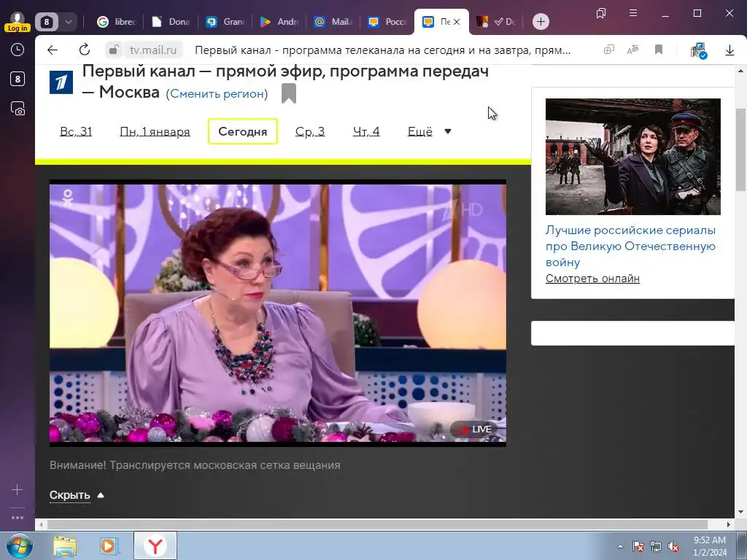The height and width of the screenshot is (560, 747).
Task: Select the Пн, 1 января date
Action: 155,131
